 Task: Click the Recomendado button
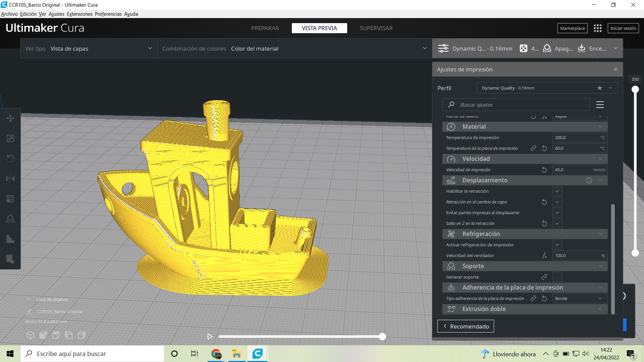click(466, 326)
